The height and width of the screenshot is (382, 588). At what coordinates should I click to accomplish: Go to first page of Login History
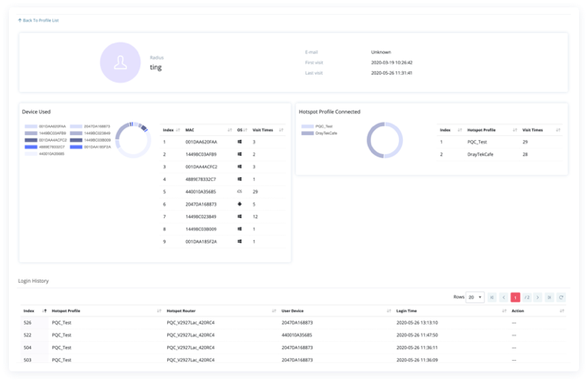pos(492,297)
